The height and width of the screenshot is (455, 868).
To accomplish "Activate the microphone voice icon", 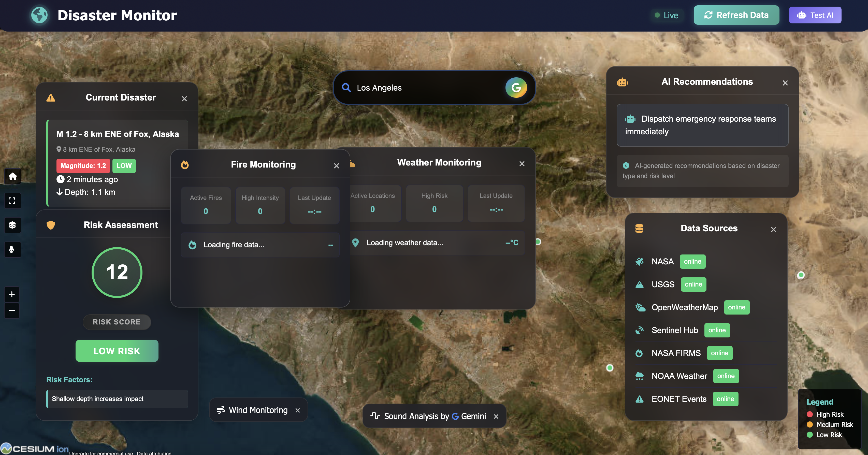I will point(12,249).
